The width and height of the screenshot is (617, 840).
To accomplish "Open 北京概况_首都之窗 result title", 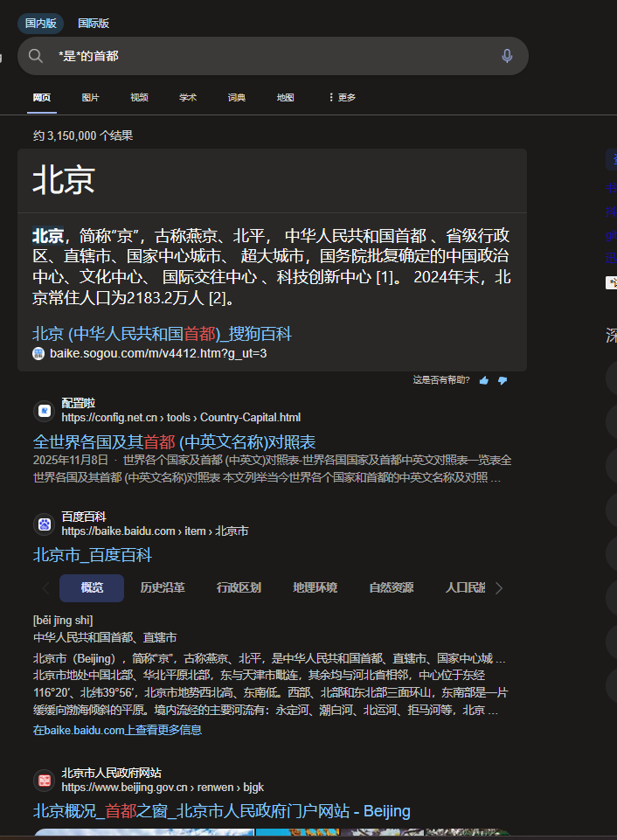I will coord(222,811).
